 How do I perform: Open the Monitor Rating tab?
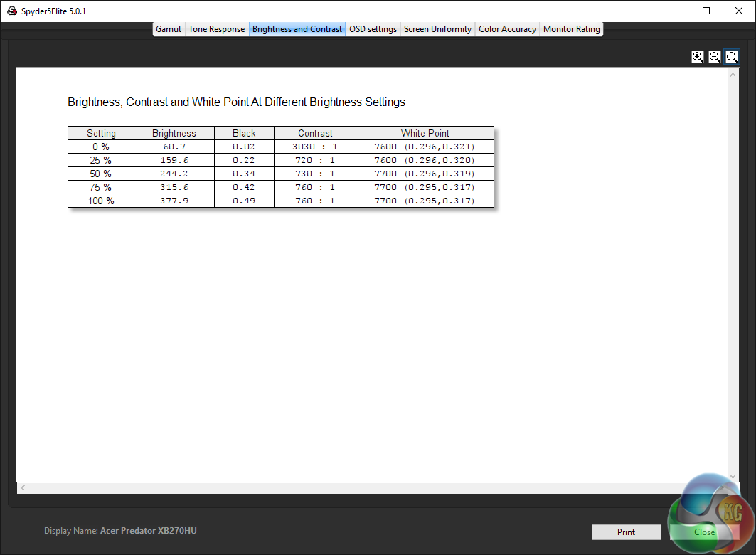(571, 29)
